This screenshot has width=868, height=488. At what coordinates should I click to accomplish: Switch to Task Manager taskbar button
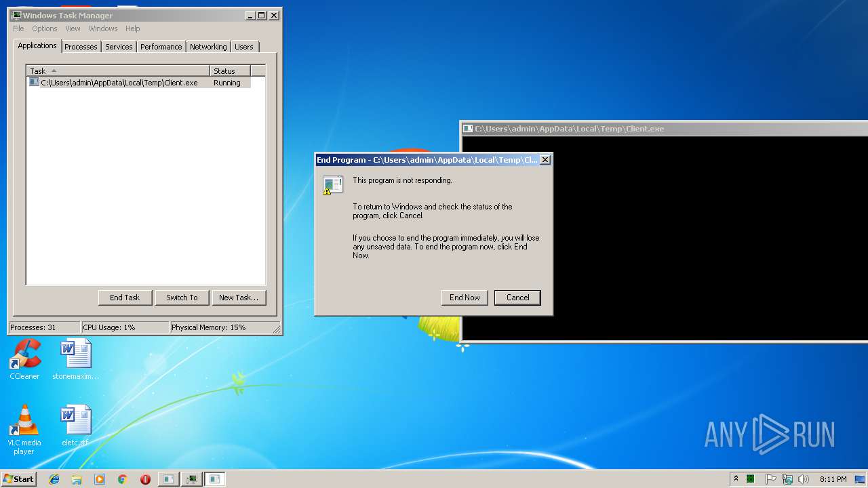pyautogui.click(x=191, y=479)
